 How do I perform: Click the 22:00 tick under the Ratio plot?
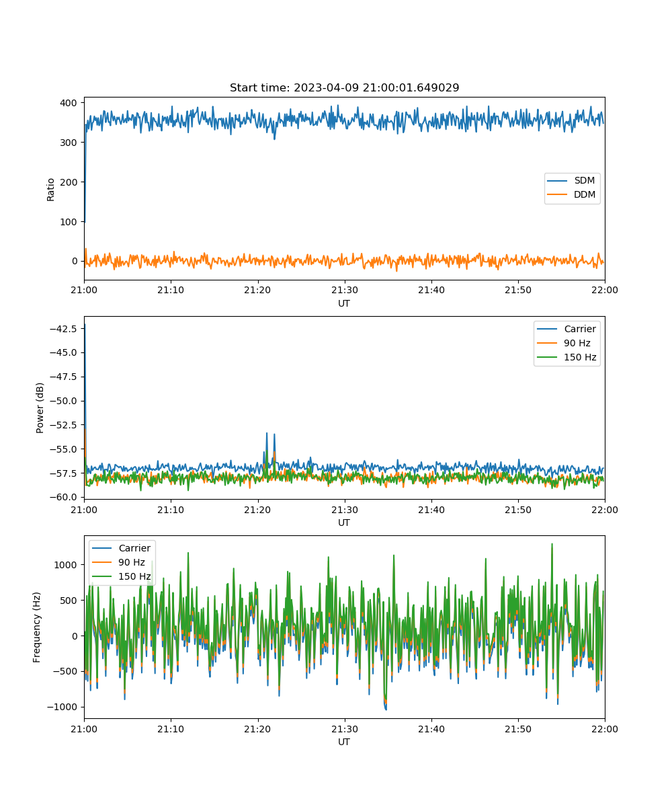[604, 290]
